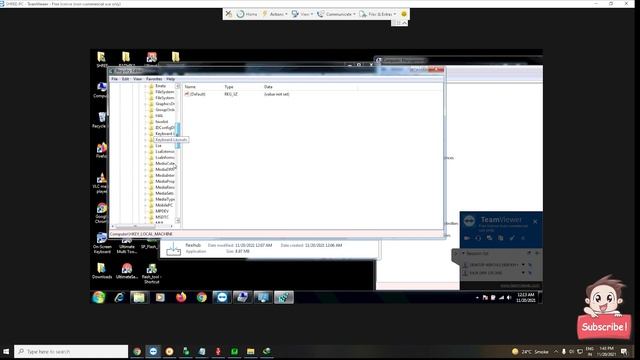Screen dimensions: 640x360
Task: Collapse the Session list section in TeamViewer panel
Action: 463,253
